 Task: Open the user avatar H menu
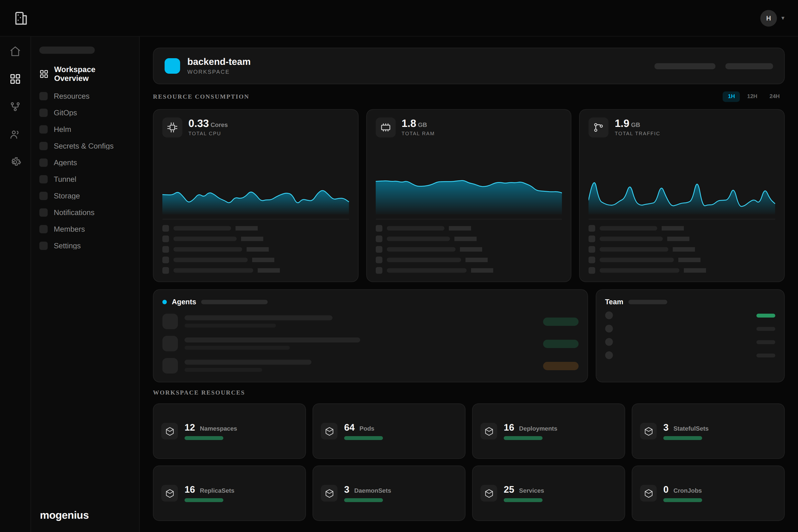tap(769, 18)
